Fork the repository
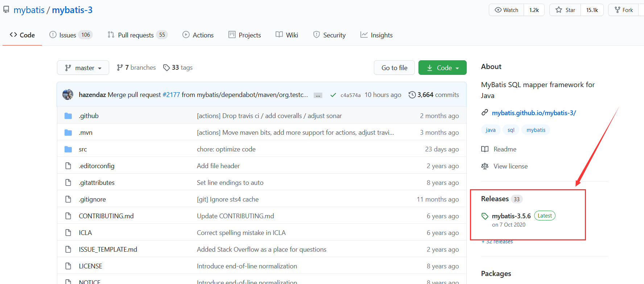 [624, 10]
